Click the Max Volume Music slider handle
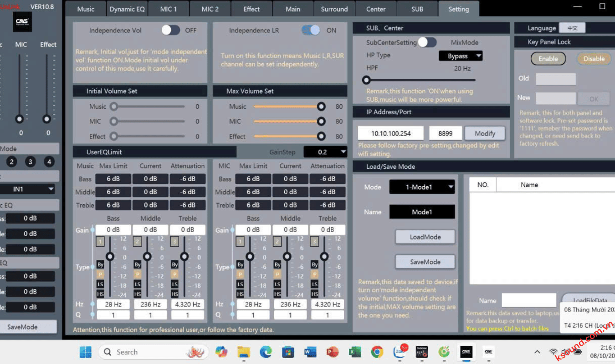This screenshot has height=364, width=615. point(321,106)
